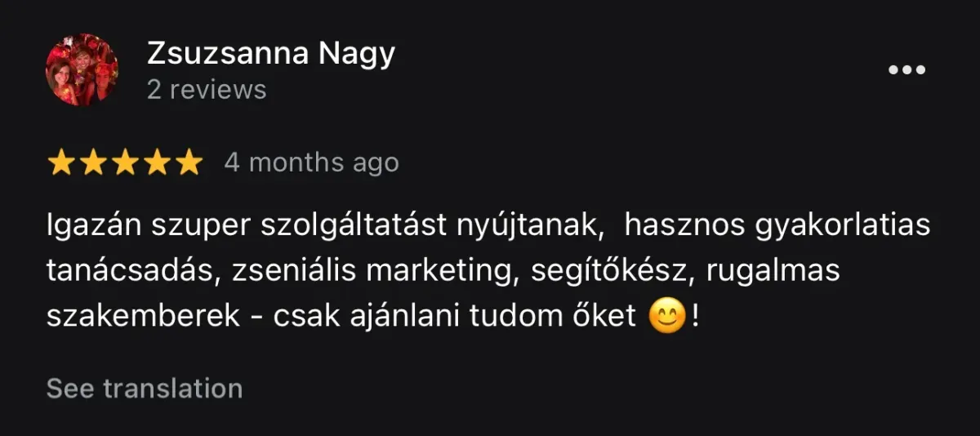Click the third gold rating star
The height and width of the screenshot is (436, 980).
pyautogui.click(x=125, y=162)
